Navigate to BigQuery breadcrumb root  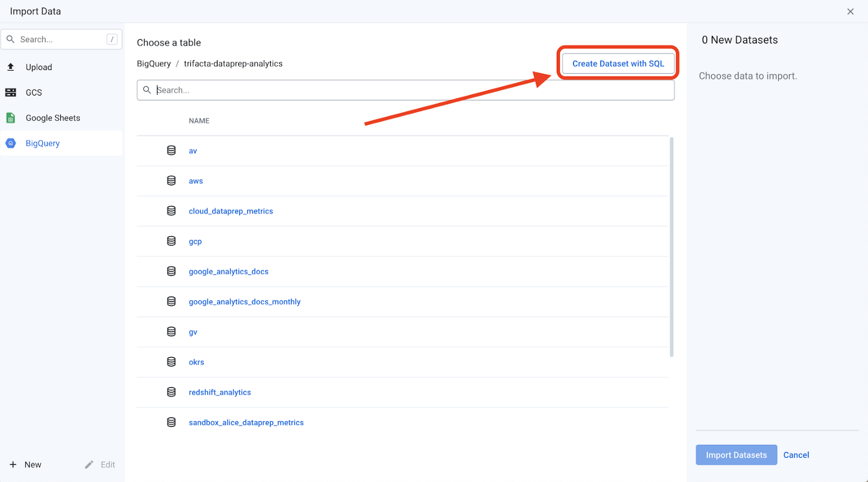153,63
